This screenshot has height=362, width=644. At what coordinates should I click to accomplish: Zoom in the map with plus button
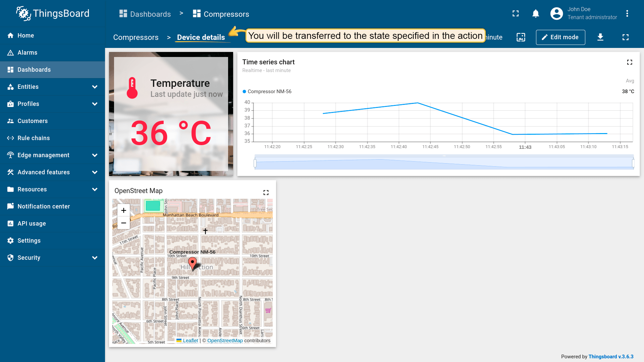pyautogui.click(x=123, y=210)
